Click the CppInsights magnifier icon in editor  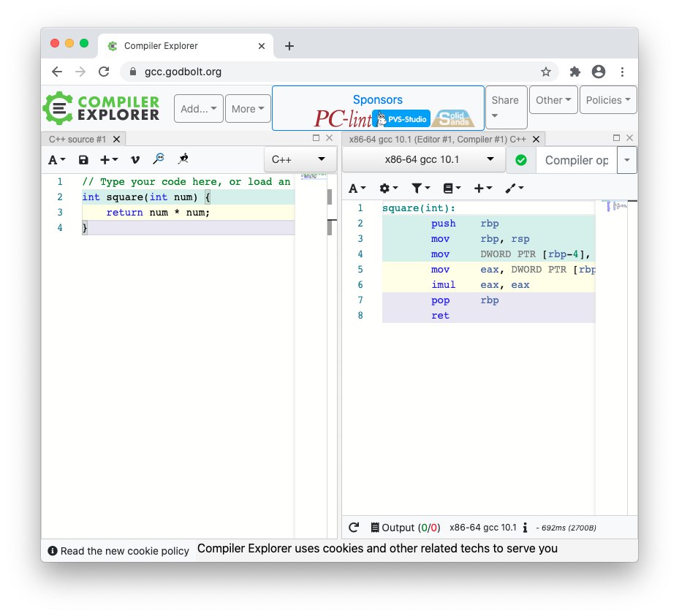coord(159,159)
